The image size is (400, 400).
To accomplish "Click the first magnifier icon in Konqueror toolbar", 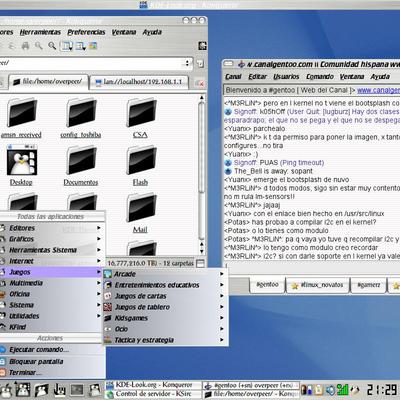I will pyautogui.click(x=39, y=46).
